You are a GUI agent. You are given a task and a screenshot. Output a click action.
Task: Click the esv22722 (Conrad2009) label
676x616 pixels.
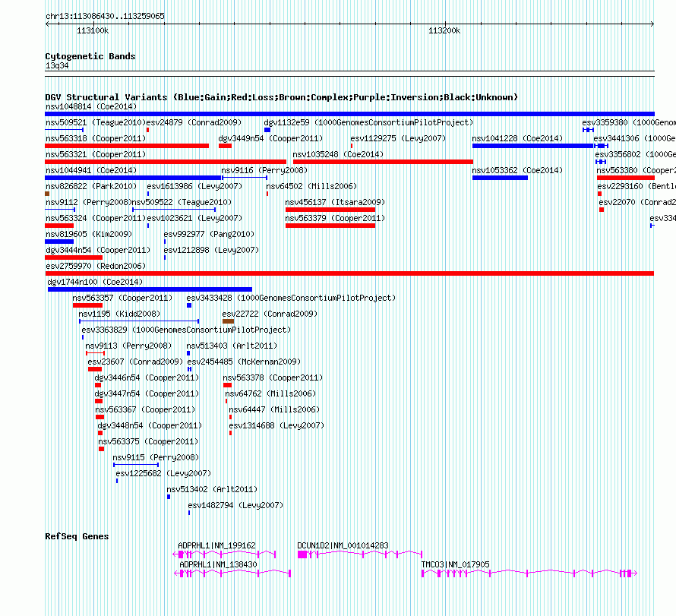270,314
